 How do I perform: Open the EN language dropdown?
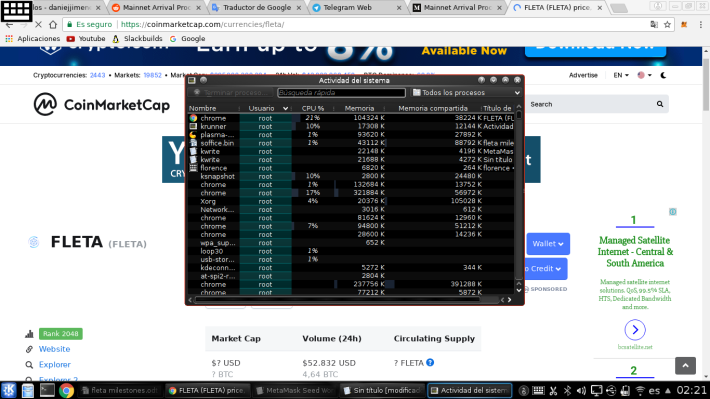pos(621,76)
